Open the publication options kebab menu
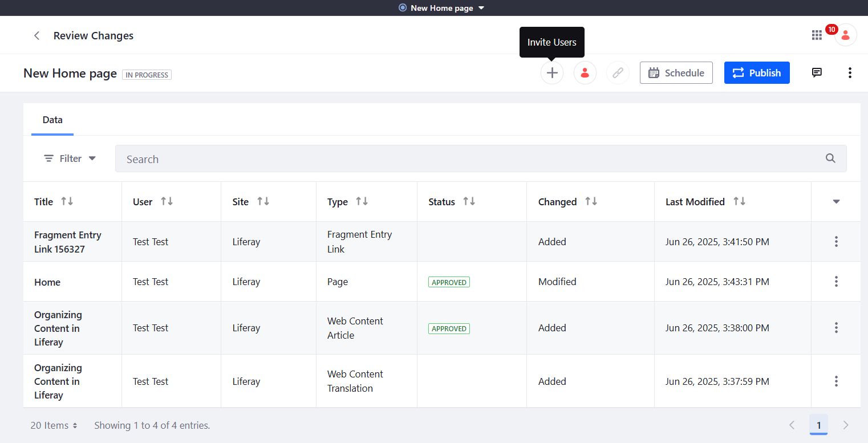The width and height of the screenshot is (868, 443). [x=850, y=72]
